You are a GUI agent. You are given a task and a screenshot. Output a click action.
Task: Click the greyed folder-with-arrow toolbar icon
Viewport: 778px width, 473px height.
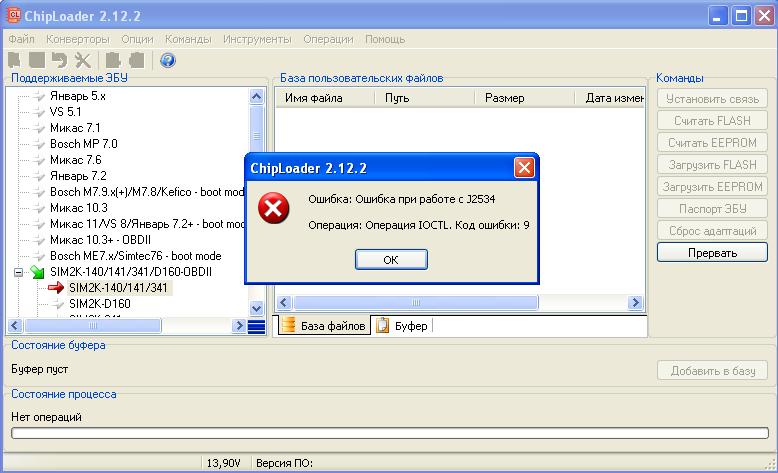(113, 60)
